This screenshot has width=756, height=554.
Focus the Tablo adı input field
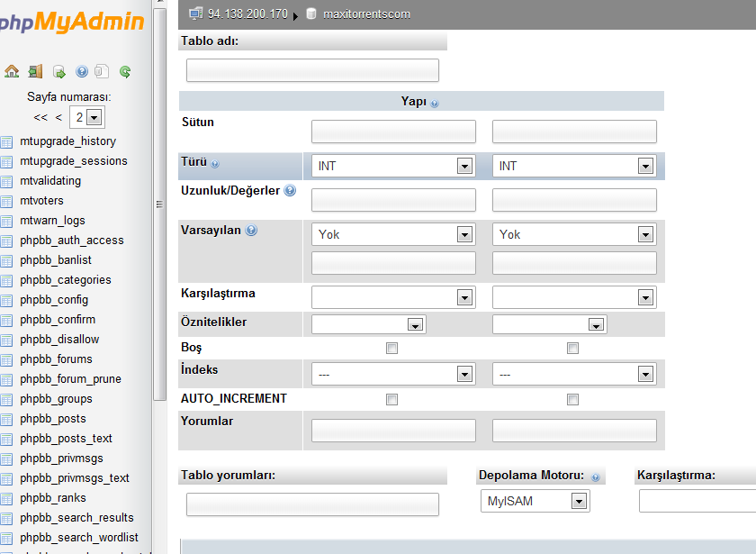point(312,70)
